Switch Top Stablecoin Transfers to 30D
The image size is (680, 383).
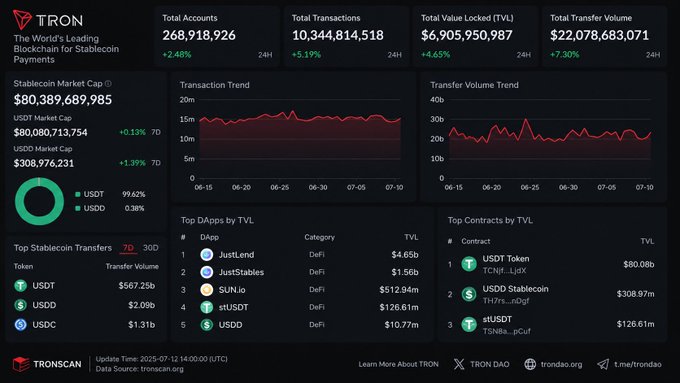click(150, 248)
